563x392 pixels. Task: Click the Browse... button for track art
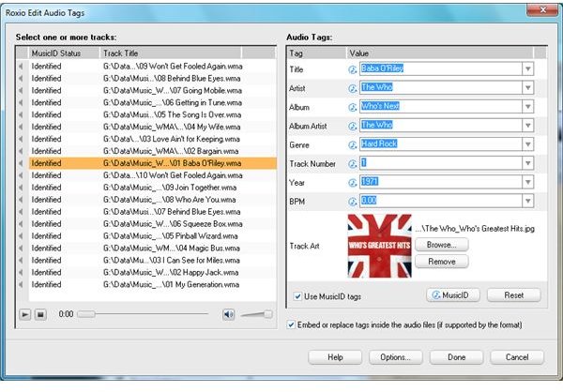[x=442, y=245]
